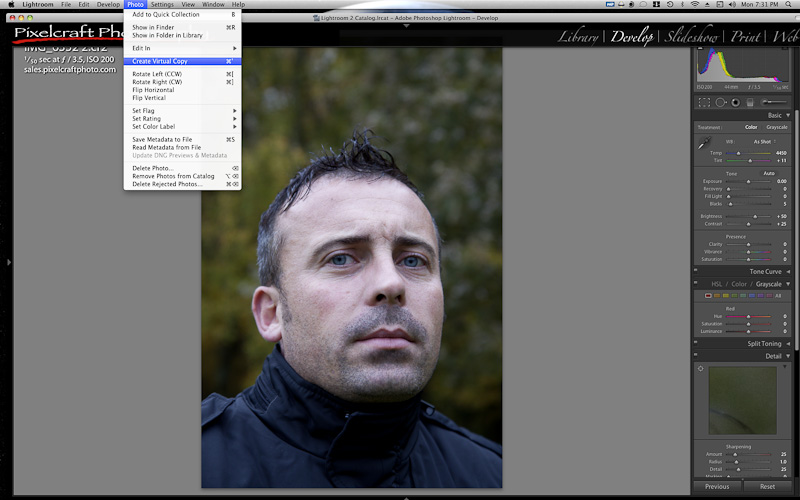Click the Time Machine icon in menu bar
800x500 pixels.
click(x=670, y=4)
